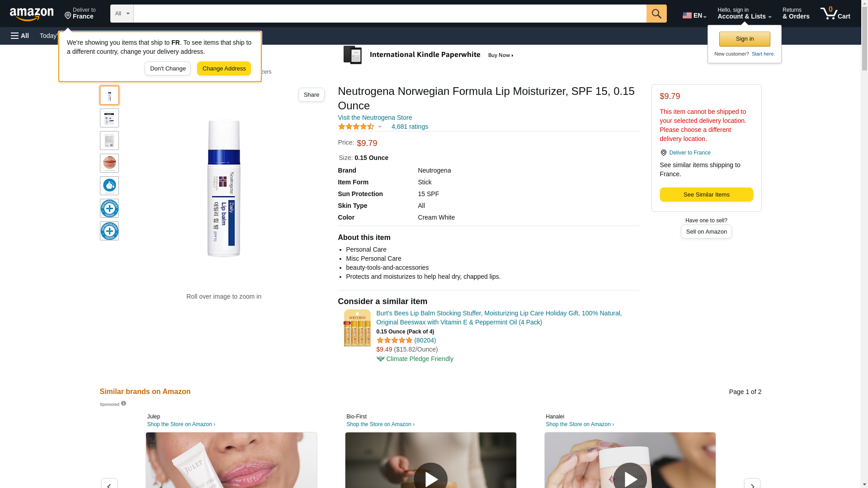Click the yellow Sign in button
This screenshot has width=868, height=488.
pyautogui.click(x=745, y=39)
